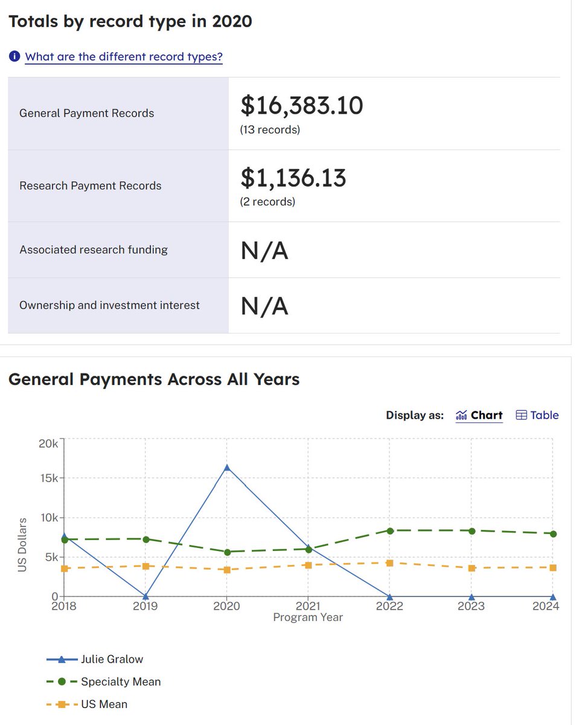Click the '(2 records)' text

tap(267, 202)
